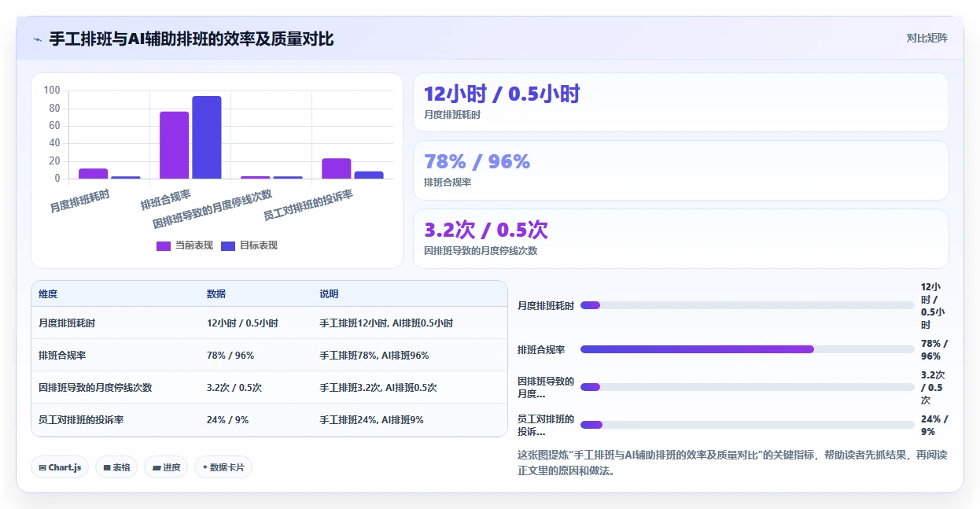Screen dimensions: 980x509
Task: Click the 进度 tag chip
Action: pyautogui.click(x=166, y=467)
